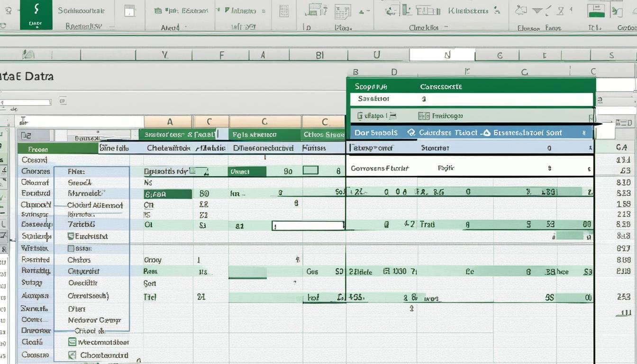Select column header V

click(x=165, y=55)
